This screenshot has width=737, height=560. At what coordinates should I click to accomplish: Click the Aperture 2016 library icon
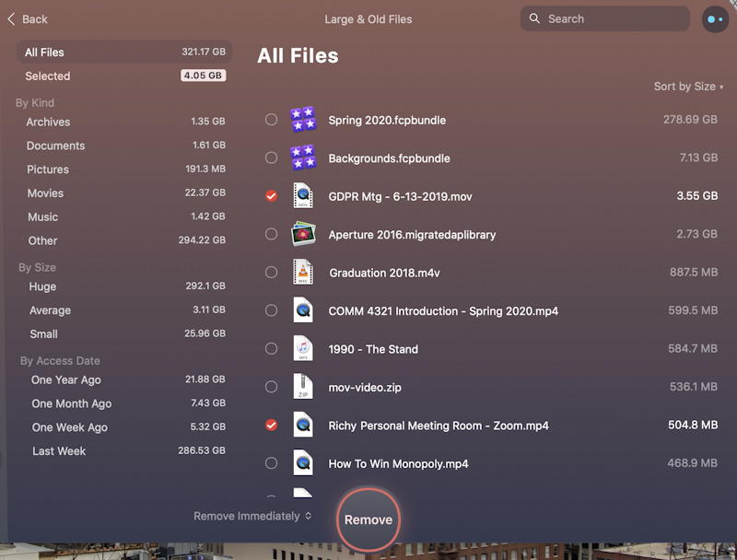pyautogui.click(x=303, y=234)
